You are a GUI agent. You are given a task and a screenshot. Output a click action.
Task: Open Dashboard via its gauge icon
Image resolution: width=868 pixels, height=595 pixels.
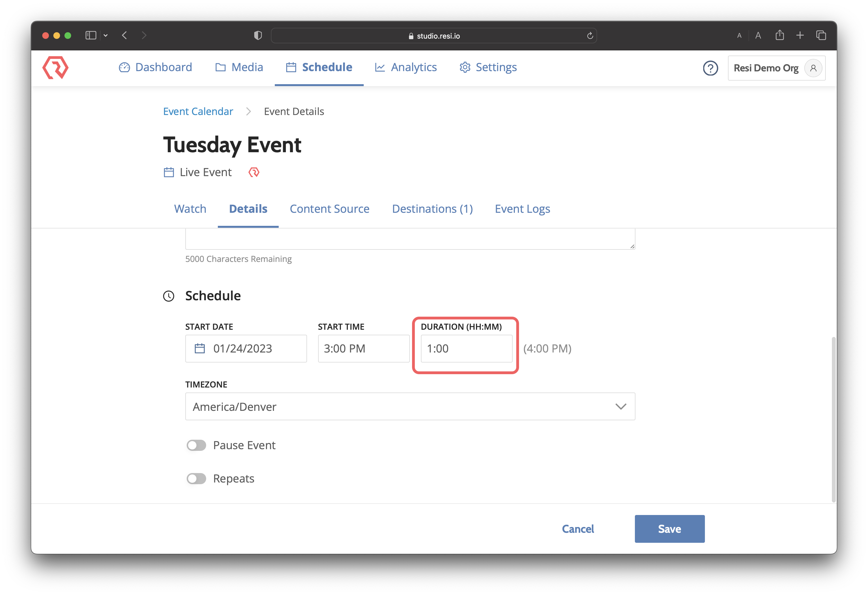coord(124,67)
